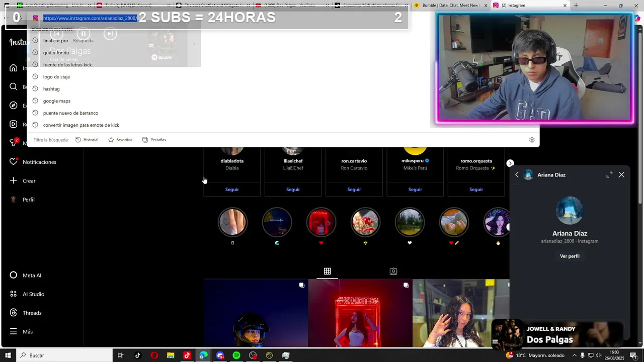Screen dimensions: 644x362
Task: Click Ariana Díaz's large avatar in chat
Action: (570, 210)
